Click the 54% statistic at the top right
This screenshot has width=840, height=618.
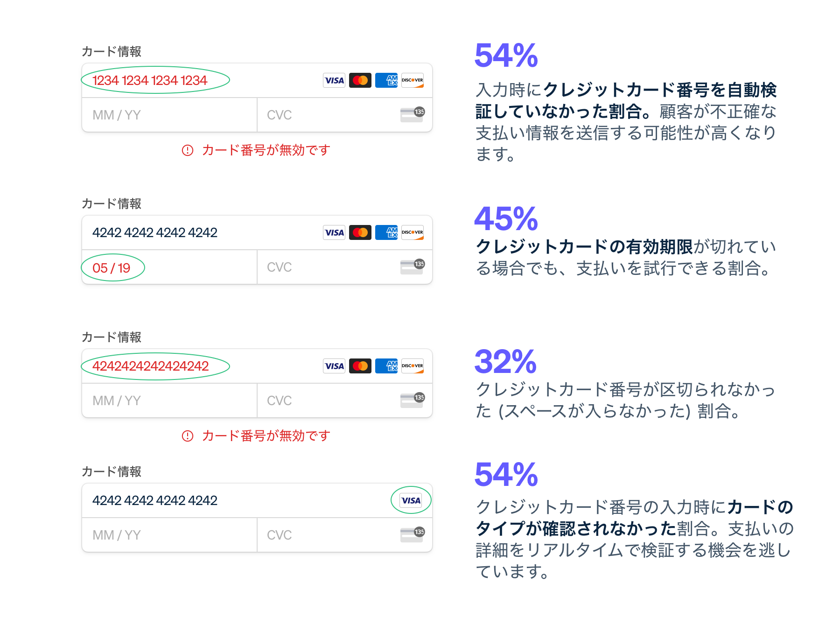coord(505,56)
